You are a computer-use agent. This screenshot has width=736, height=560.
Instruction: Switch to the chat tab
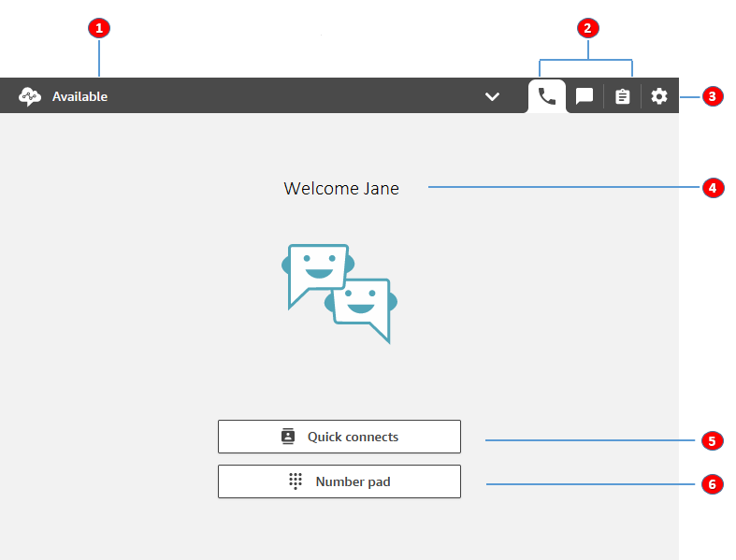(584, 96)
